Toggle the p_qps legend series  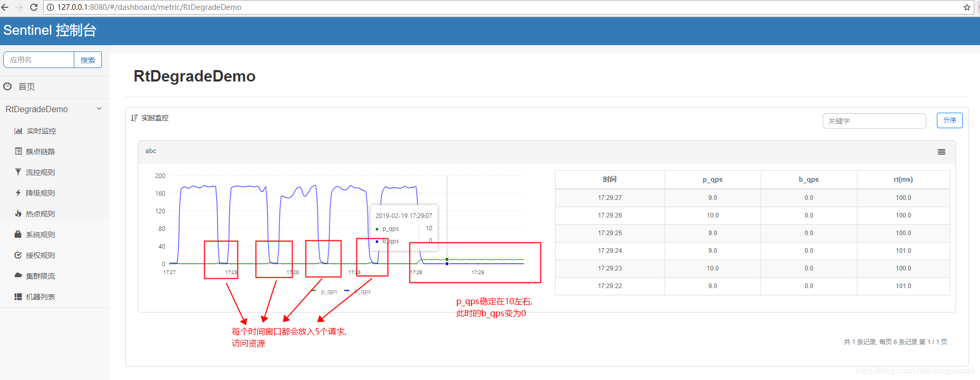(324, 291)
